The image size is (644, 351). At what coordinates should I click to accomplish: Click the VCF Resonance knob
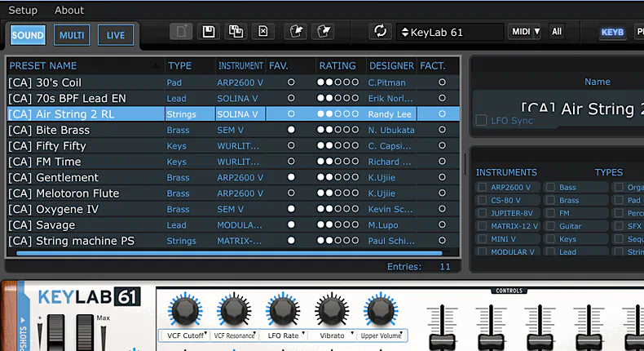pyautogui.click(x=234, y=311)
